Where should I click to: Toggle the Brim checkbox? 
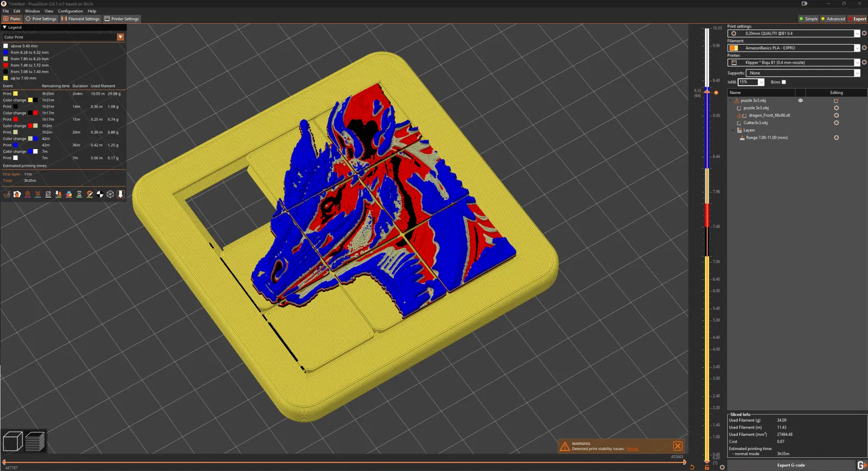tap(784, 82)
